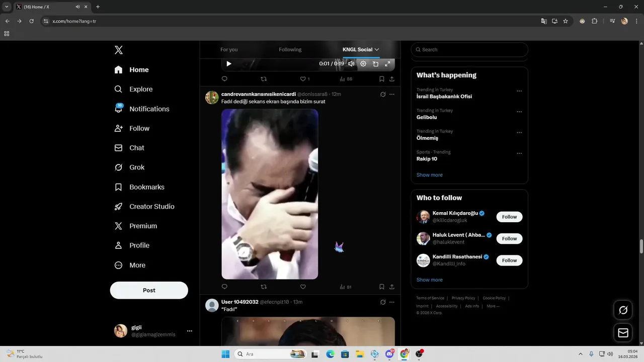Click the X logo in sidebar
The width and height of the screenshot is (644, 362).
coord(119,50)
